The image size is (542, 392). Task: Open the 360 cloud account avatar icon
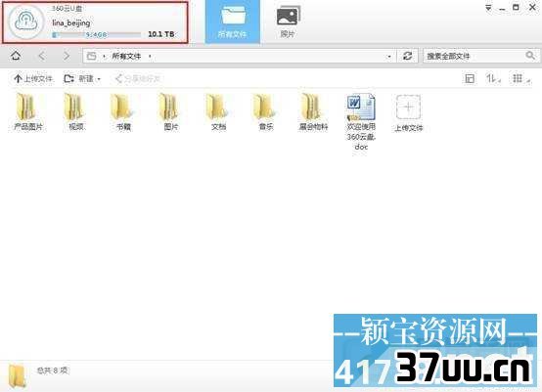coord(26,22)
